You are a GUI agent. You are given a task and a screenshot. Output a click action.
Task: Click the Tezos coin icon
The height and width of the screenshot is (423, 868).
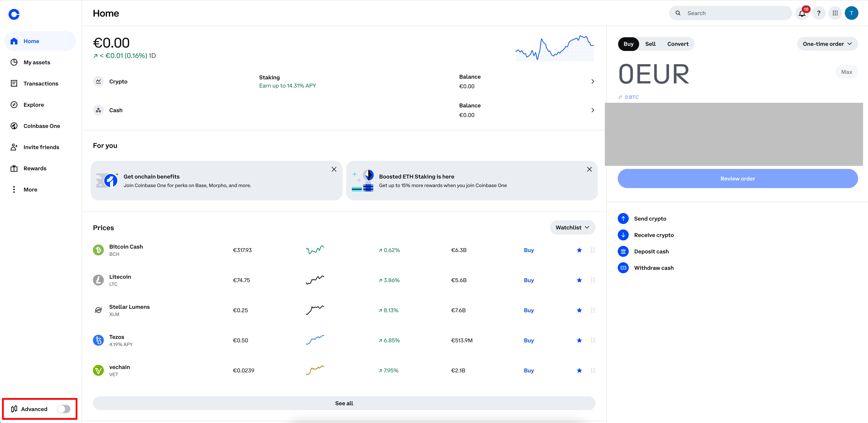(x=98, y=340)
